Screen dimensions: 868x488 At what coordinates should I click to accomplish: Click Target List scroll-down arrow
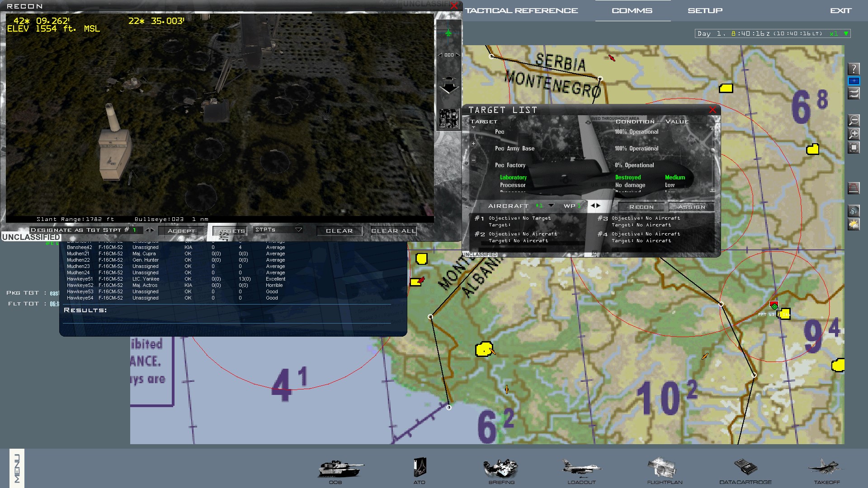(x=713, y=190)
